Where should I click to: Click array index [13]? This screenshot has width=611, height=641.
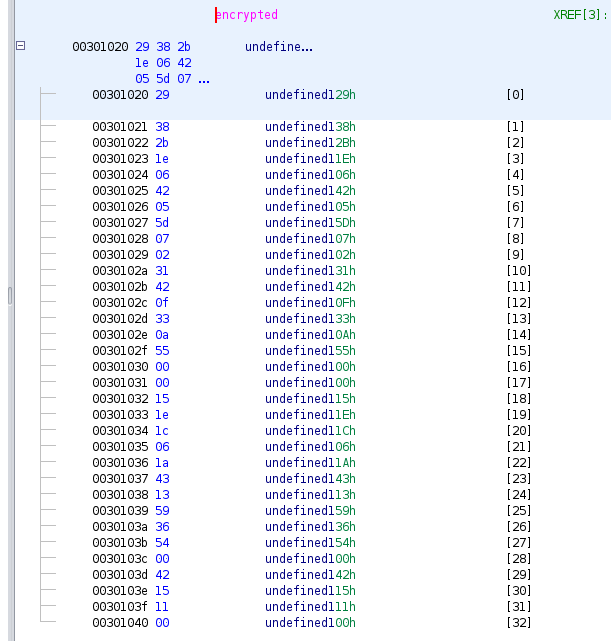pos(518,319)
